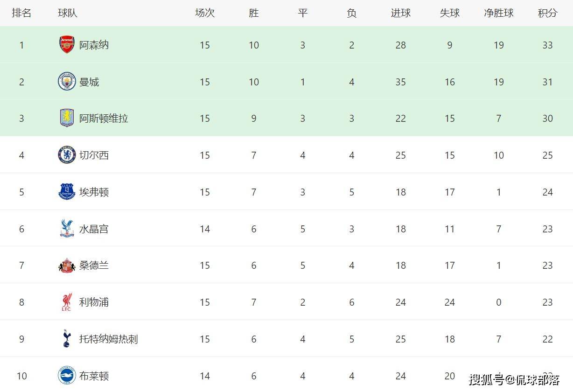Sort by the 净胜球 column header
This screenshot has height=392, width=573.
coord(498,13)
